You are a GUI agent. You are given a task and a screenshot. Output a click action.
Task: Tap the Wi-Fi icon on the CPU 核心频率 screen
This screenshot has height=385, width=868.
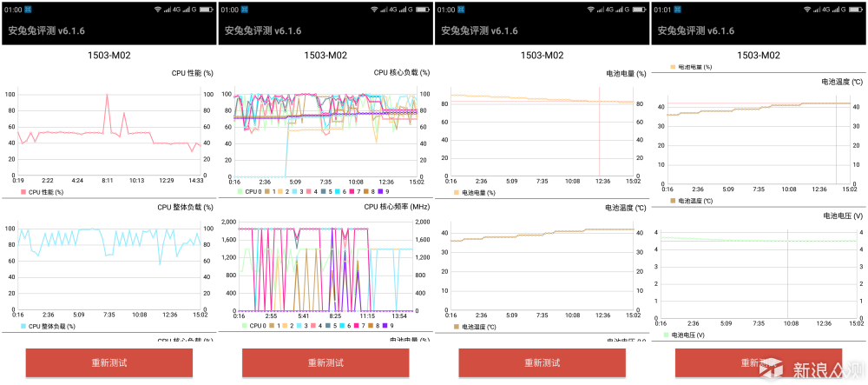[x=375, y=10]
